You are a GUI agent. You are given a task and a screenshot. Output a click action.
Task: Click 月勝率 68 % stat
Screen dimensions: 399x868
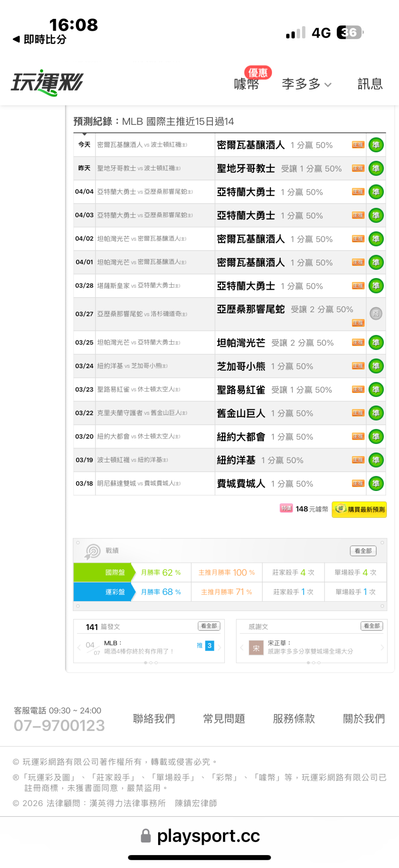[x=161, y=592]
